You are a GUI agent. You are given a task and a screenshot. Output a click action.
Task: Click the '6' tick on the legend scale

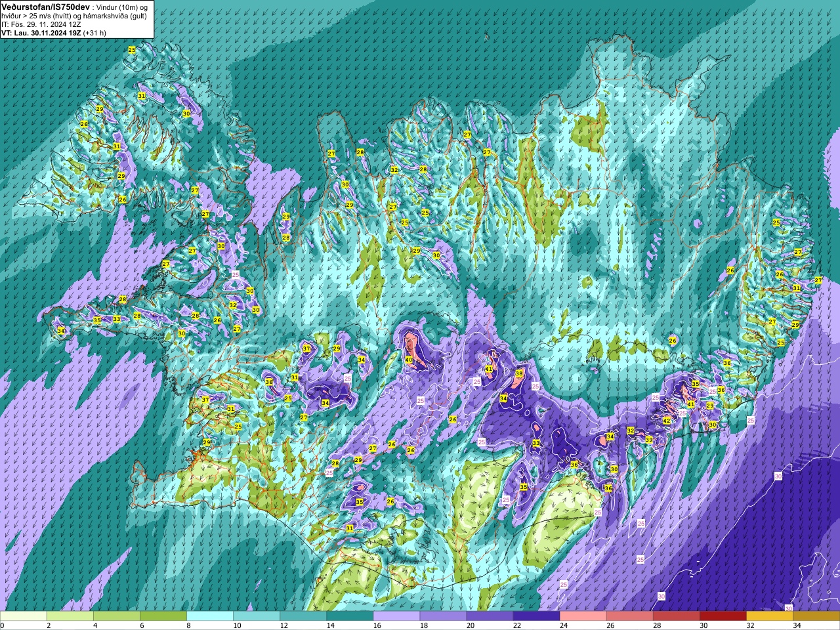click(141, 625)
